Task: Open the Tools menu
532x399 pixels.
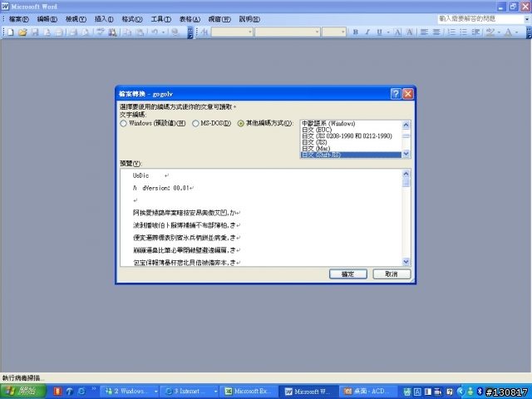Action: 160,19
